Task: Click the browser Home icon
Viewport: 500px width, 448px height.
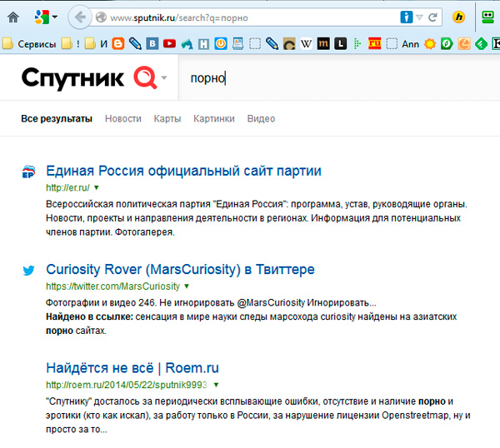Action: (13, 17)
